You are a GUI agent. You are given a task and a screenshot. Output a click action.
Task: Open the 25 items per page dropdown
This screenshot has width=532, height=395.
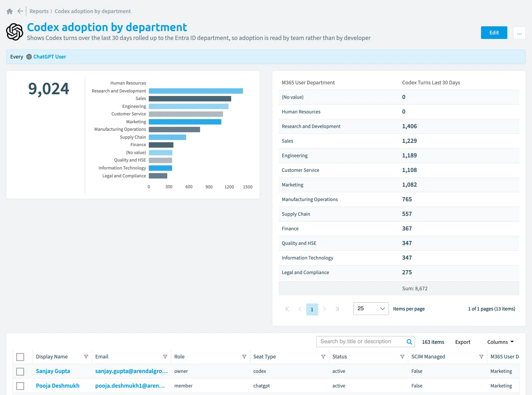click(x=371, y=309)
